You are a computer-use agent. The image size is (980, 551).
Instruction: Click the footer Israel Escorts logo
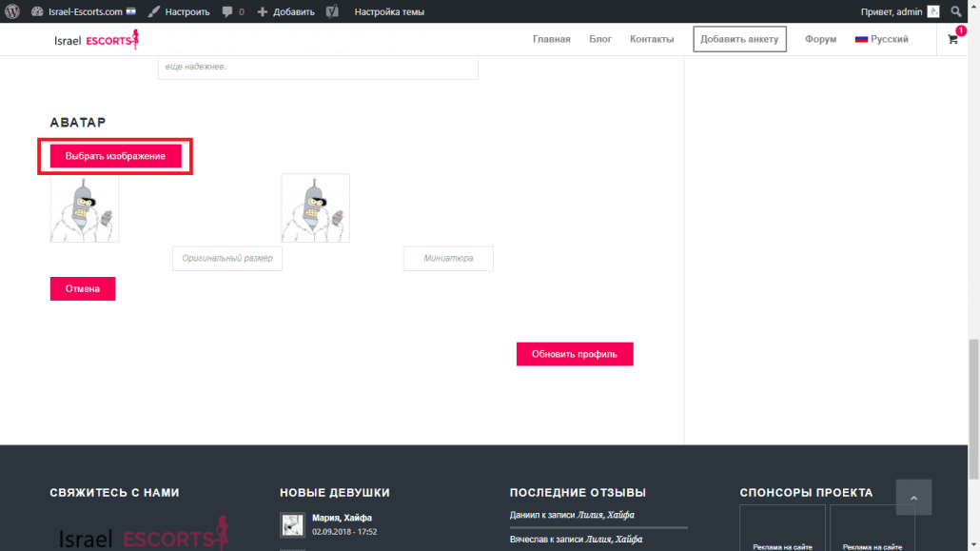143,534
